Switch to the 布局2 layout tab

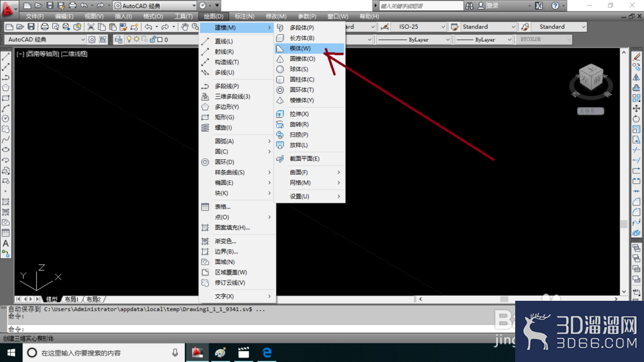point(93,299)
